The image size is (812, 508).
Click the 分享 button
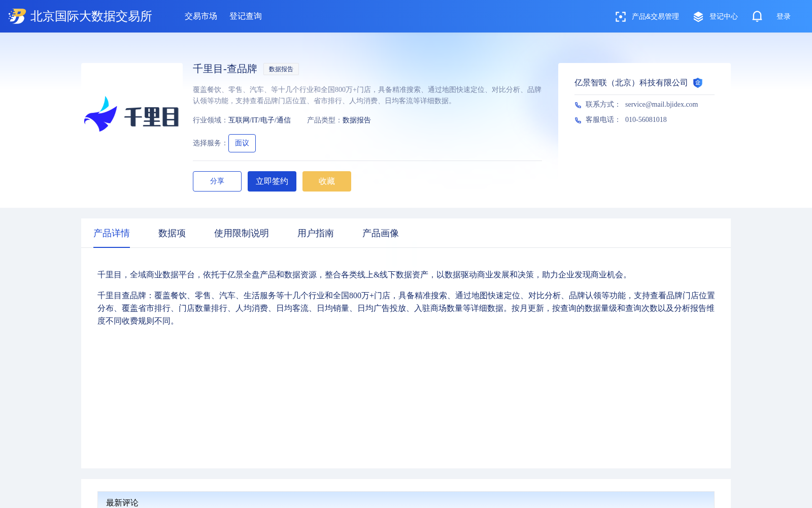tap(217, 181)
